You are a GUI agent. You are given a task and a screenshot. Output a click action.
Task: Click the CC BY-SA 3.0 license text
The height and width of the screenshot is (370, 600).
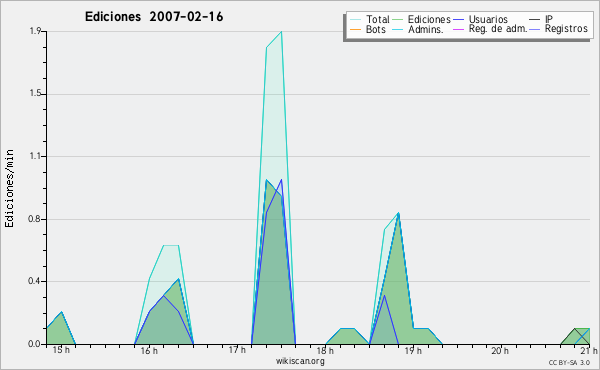pyautogui.click(x=569, y=363)
